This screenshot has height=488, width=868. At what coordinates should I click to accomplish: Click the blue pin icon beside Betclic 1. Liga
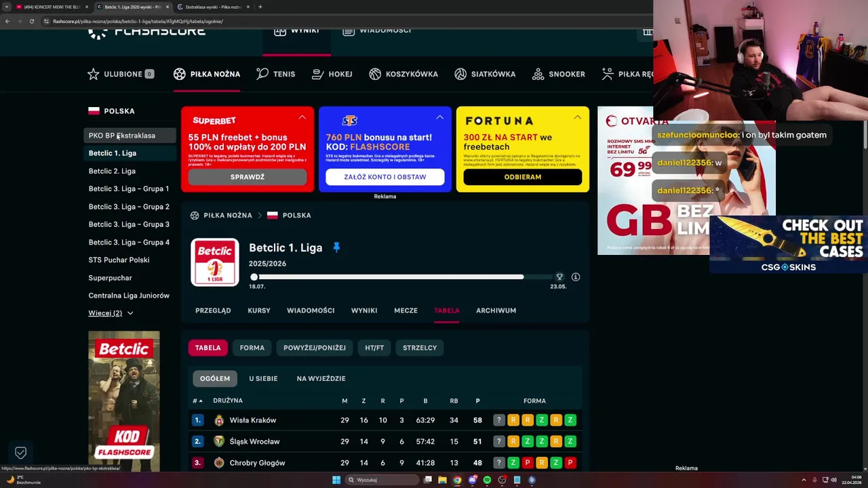pyautogui.click(x=336, y=247)
